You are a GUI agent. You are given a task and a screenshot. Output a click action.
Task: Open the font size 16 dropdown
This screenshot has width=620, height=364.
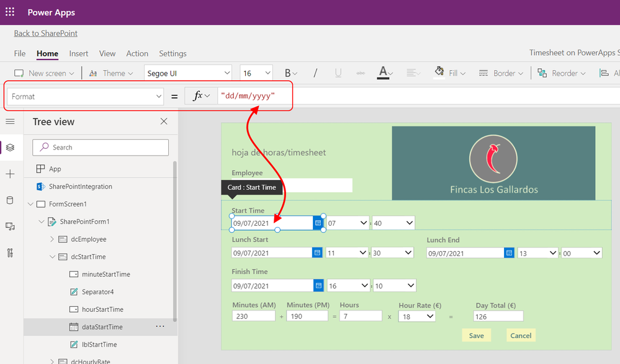coord(256,73)
